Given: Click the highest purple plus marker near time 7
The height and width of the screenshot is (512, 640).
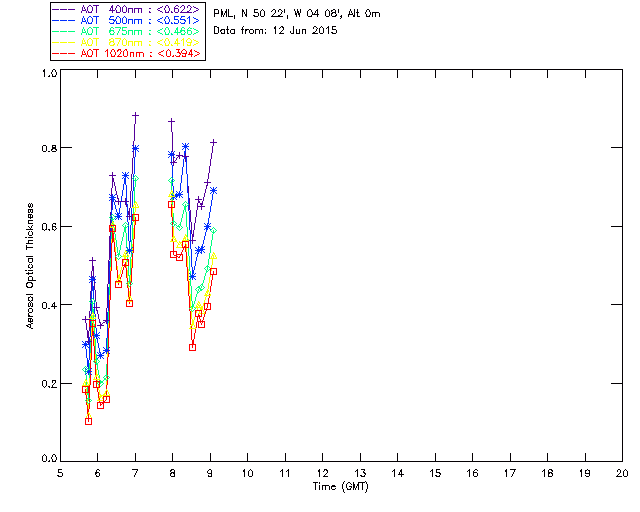Looking at the screenshot, I should click(x=136, y=116).
